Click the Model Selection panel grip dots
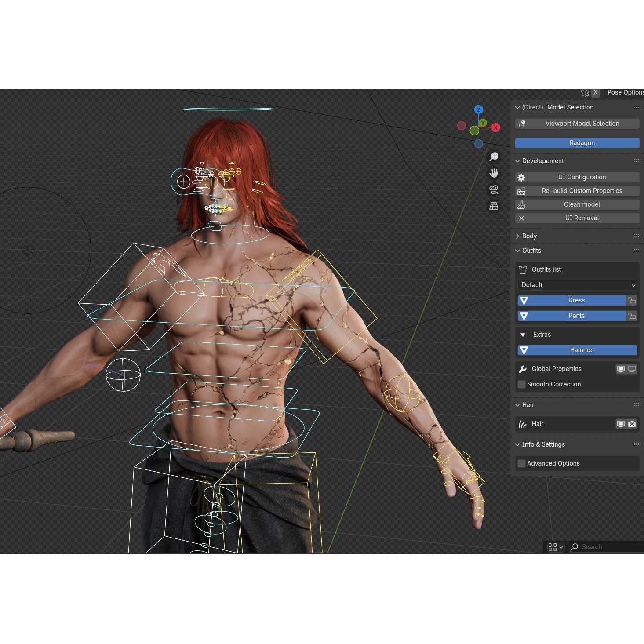Image resolution: width=644 pixels, height=644 pixels. pyautogui.click(x=637, y=107)
